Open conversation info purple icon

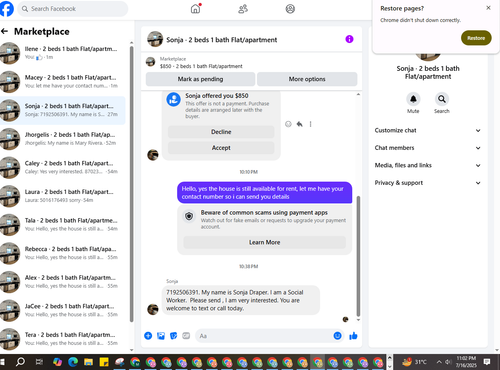tap(349, 39)
